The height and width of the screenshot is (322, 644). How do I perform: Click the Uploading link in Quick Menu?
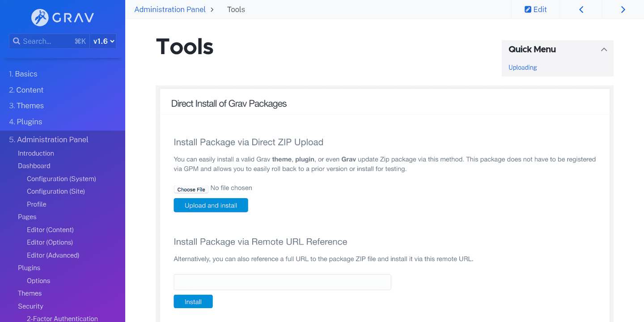[x=522, y=68]
